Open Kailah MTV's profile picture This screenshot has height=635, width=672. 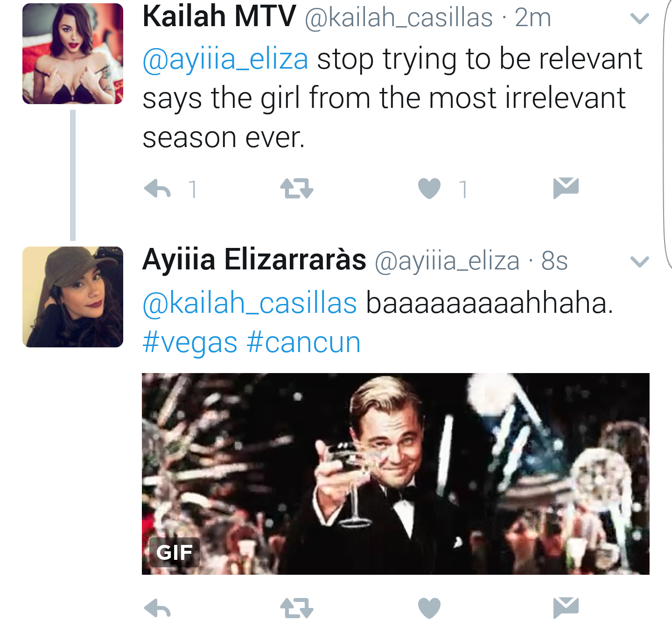pos(73,54)
